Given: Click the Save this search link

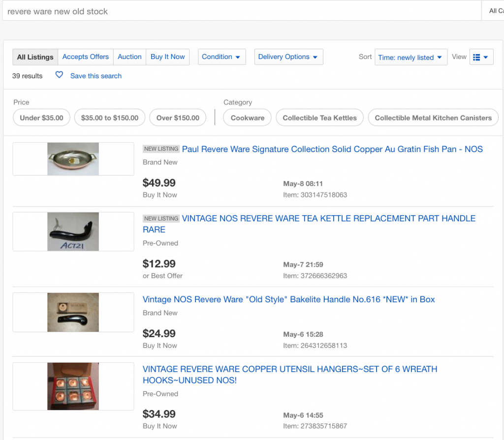Looking at the screenshot, I should pyautogui.click(x=95, y=76).
